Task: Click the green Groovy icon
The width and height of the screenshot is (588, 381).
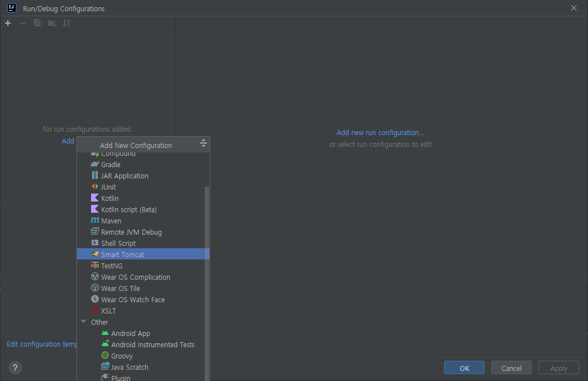Action: click(105, 355)
